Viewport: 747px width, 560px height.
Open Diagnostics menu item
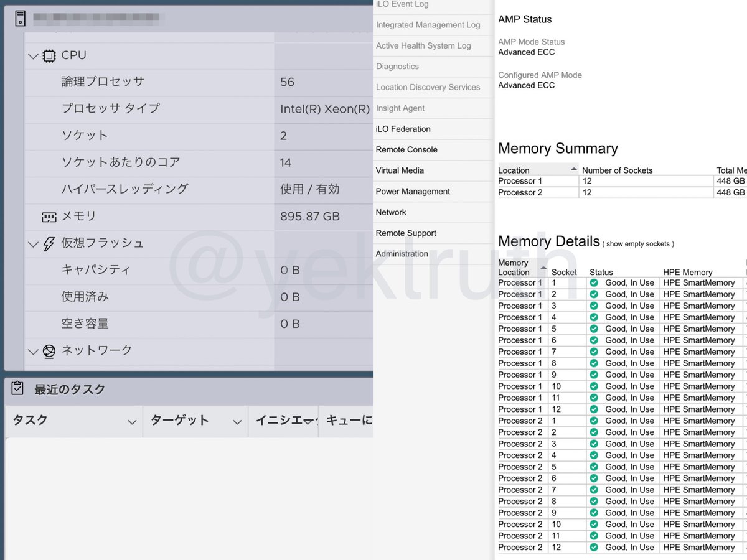(x=397, y=67)
